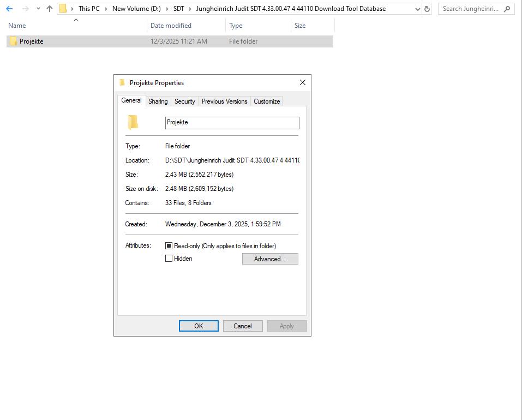Click the large folder icon in General
Image resolution: width=522 pixels, height=420 pixels.
pos(133,122)
